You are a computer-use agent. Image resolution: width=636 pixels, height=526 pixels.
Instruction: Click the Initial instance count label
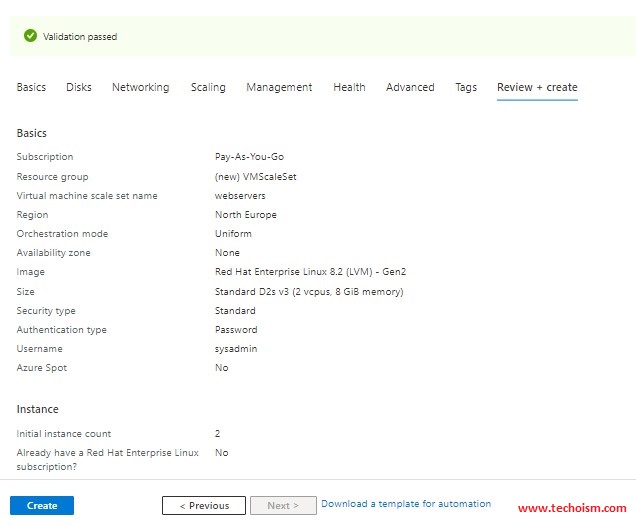pos(64,434)
